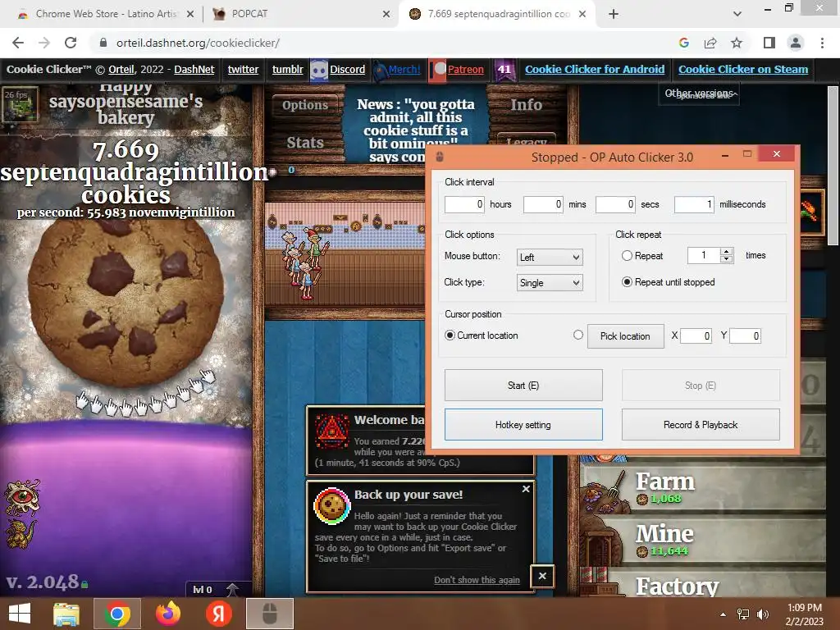This screenshot has height=630, width=840.
Task: Click the Krumblor dragon icon
Action: coord(21,533)
